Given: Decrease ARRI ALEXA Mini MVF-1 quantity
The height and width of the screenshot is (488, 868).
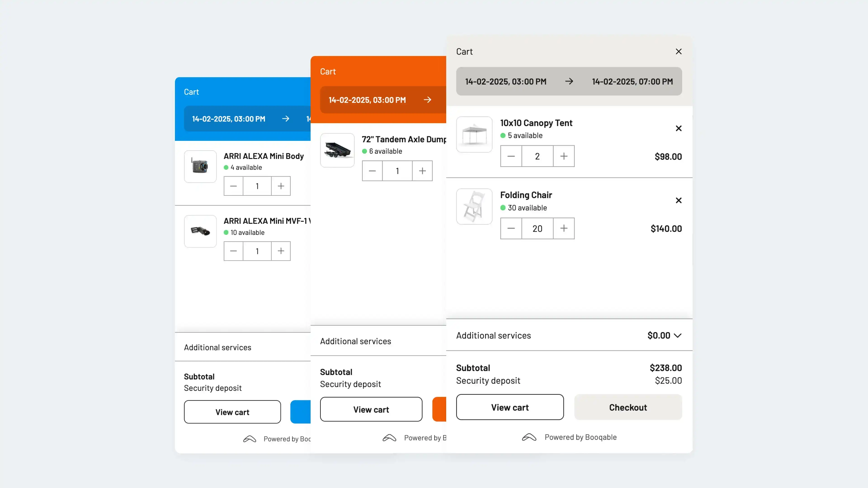Looking at the screenshot, I should pyautogui.click(x=233, y=251).
